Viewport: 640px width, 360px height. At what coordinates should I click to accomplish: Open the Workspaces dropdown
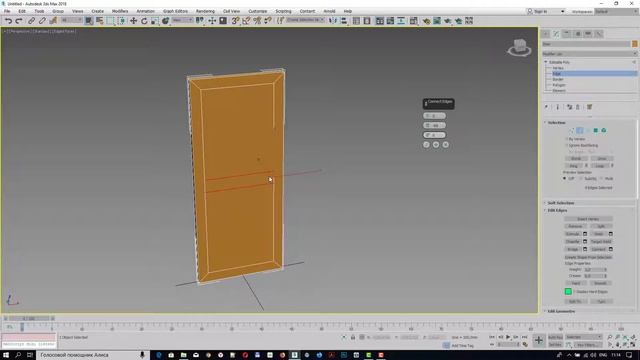[x=616, y=11]
